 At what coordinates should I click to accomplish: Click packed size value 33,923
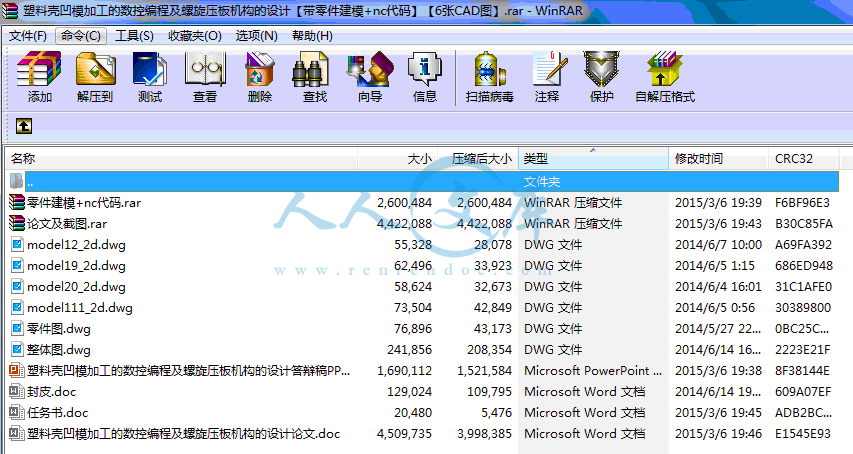(x=492, y=266)
